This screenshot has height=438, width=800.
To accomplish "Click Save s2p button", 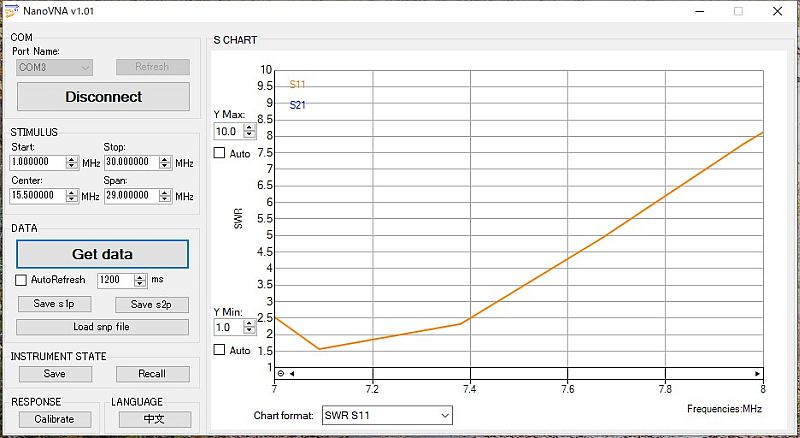I will [152, 304].
